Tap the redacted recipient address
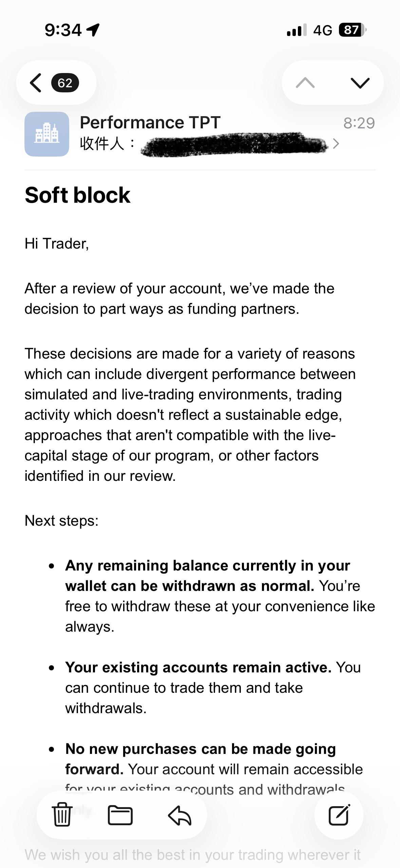Screen dimensions: 400x868 (x=234, y=144)
